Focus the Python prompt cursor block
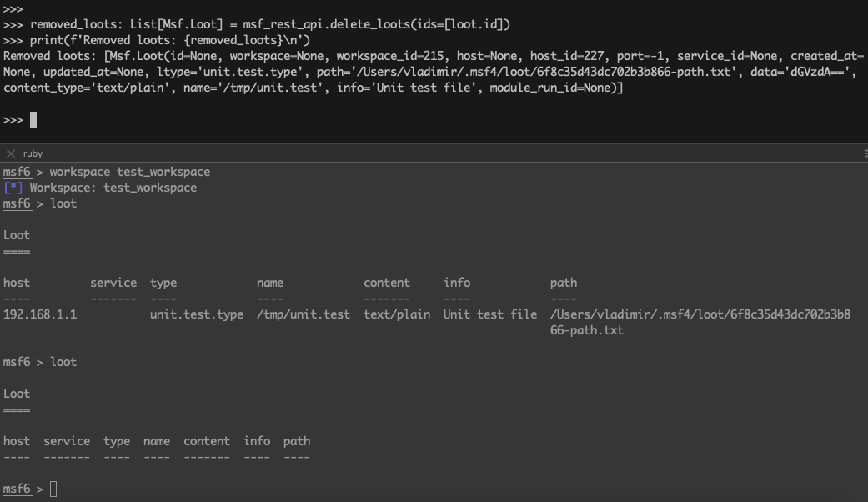 [33, 120]
